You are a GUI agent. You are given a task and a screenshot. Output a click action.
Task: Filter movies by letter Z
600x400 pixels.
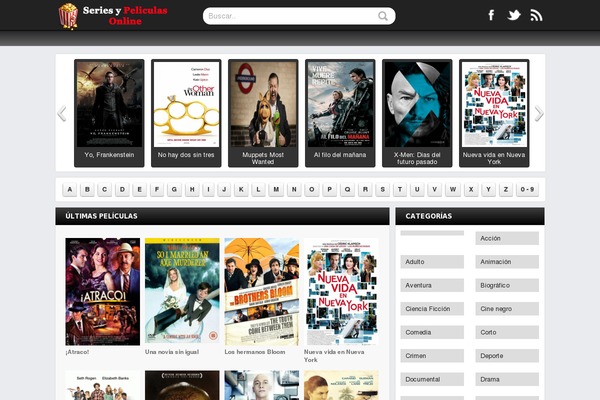tap(506, 189)
